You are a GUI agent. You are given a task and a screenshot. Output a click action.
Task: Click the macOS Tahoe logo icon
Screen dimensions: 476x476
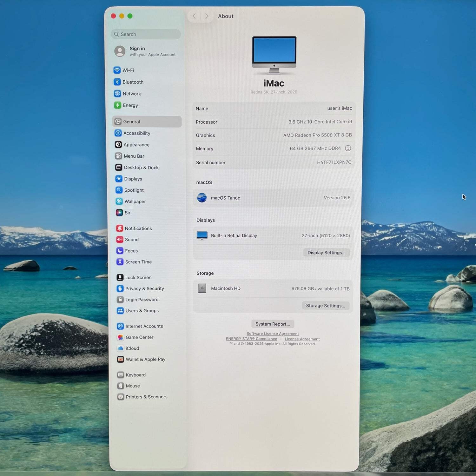pos(202,198)
